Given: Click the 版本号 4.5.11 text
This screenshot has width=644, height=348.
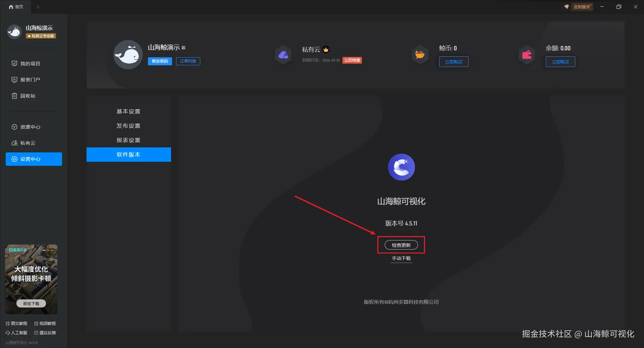Looking at the screenshot, I should click(401, 223).
